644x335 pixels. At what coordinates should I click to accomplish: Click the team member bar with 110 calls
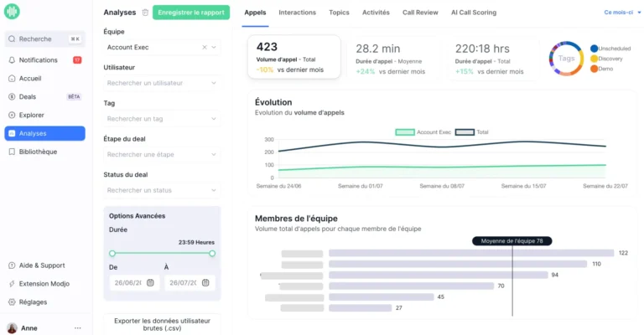[458, 264]
